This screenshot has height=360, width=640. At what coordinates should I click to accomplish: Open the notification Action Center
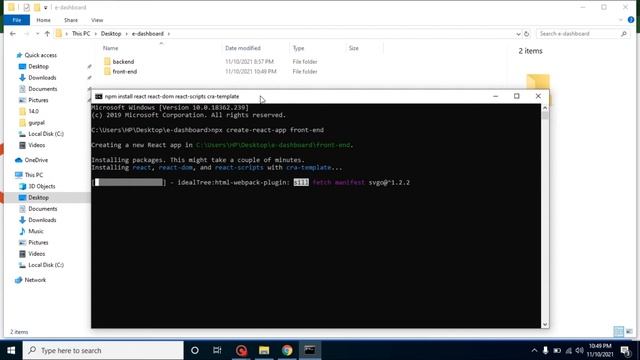626,350
